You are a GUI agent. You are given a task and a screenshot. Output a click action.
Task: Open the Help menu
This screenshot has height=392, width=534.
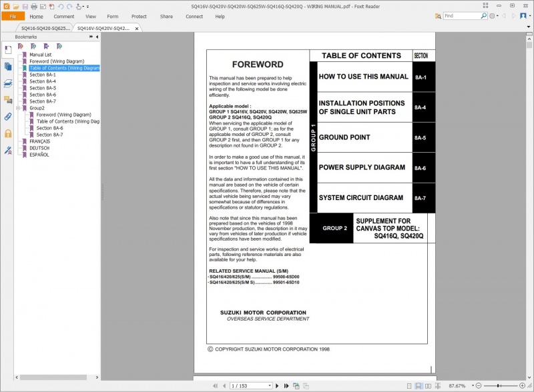pyautogui.click(x=220, y=16)
